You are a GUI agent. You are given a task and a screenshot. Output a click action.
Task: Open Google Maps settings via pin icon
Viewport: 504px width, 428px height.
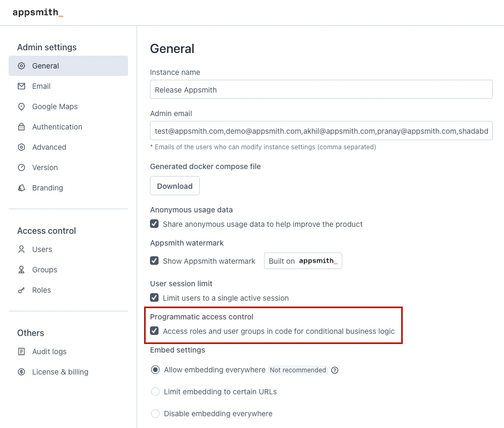(x=21, y=106)
